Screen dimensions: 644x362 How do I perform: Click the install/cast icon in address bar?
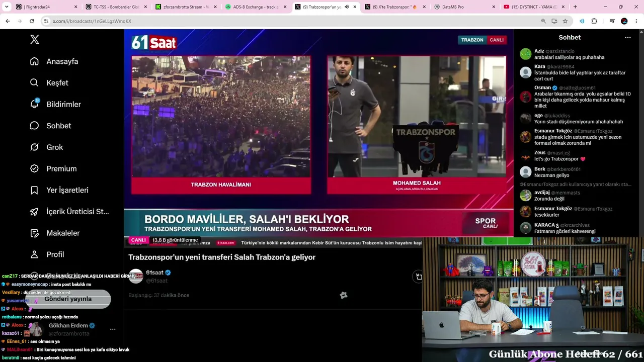pyautogui.click(x=554, y=21)
